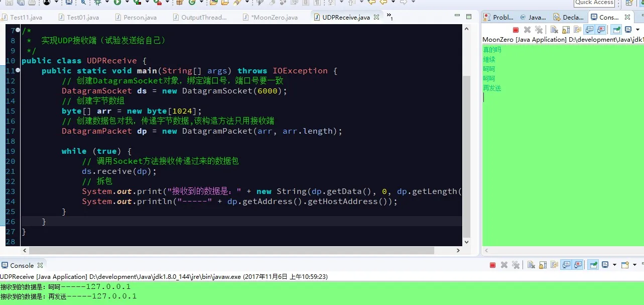Click Clear Console icon in right console
The image size is (644, 305).
coord(554,30)
